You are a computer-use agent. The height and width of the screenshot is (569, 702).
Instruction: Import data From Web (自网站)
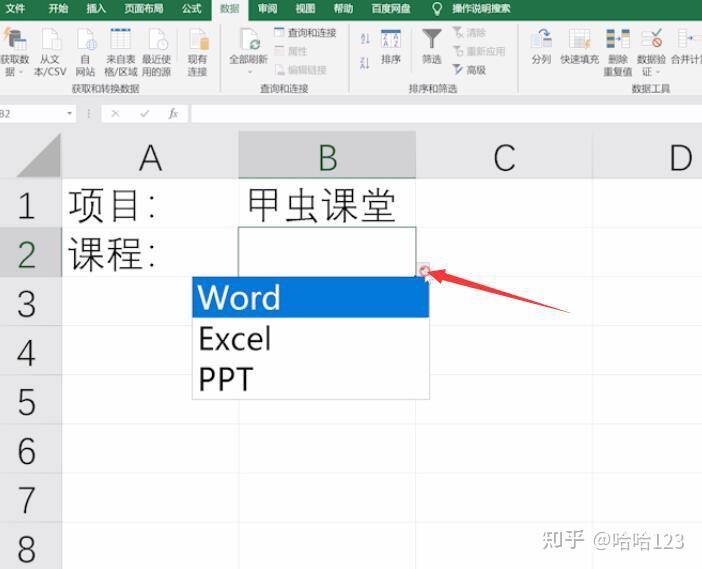85,52
